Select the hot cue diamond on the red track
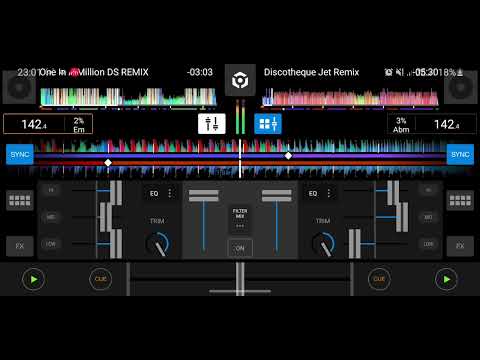The image size is (480, 360). 108,163
